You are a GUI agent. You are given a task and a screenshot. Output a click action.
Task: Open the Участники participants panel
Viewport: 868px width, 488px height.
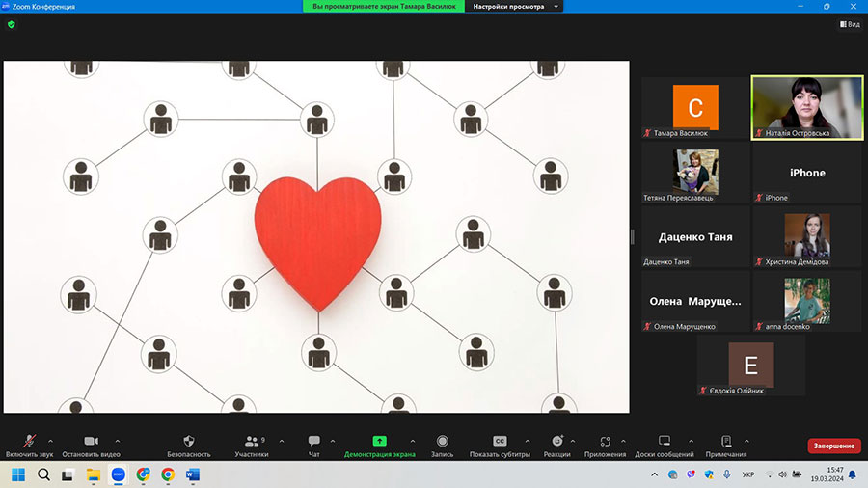tap(253, 442)
